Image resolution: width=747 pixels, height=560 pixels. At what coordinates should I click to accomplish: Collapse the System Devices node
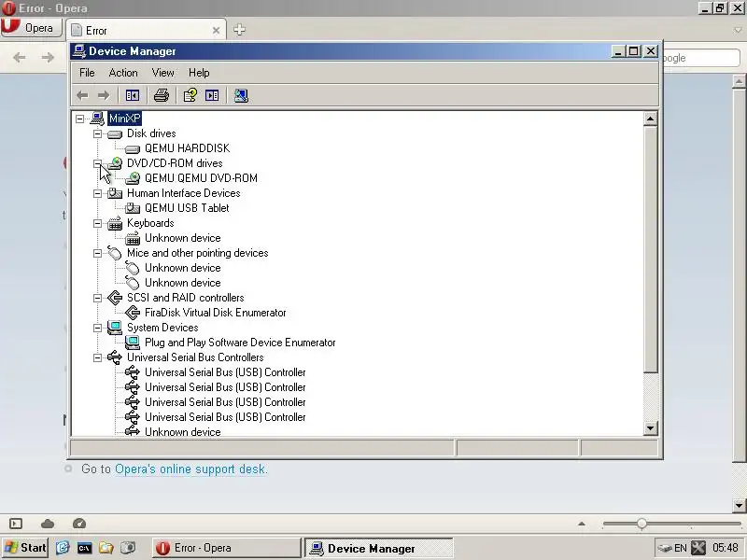pos(97,329)
